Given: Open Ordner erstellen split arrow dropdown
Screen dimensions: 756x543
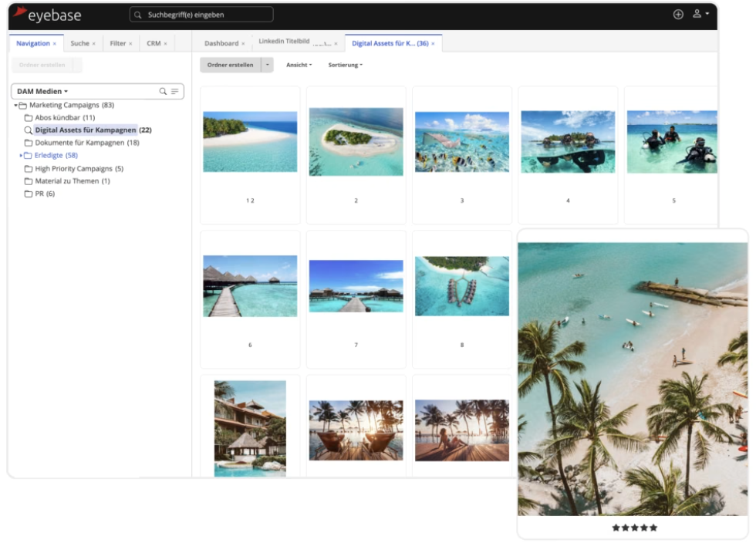Looking at the screenshot, I should click(x=267, y=65).
